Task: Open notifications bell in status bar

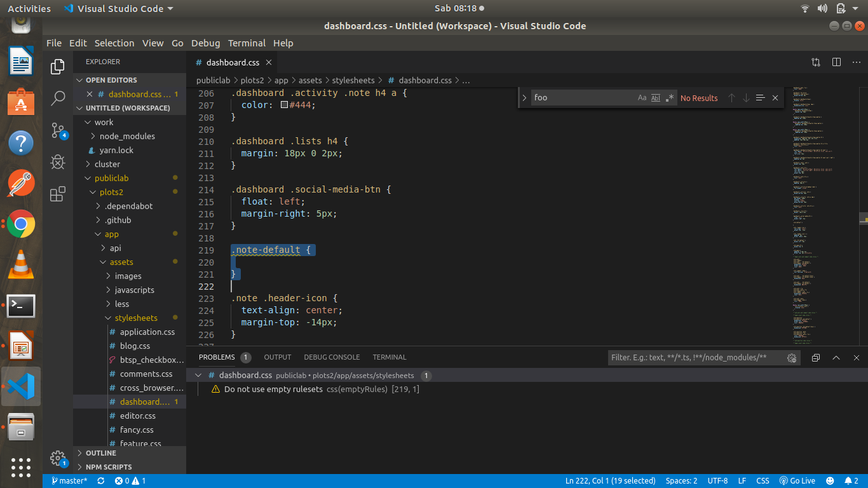Action: (851, 481)
